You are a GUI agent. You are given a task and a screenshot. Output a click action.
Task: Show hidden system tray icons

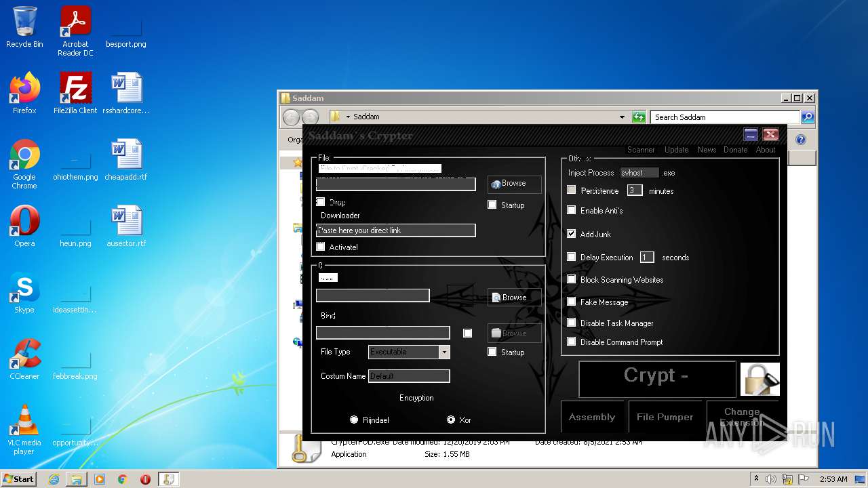coord(756,479)
